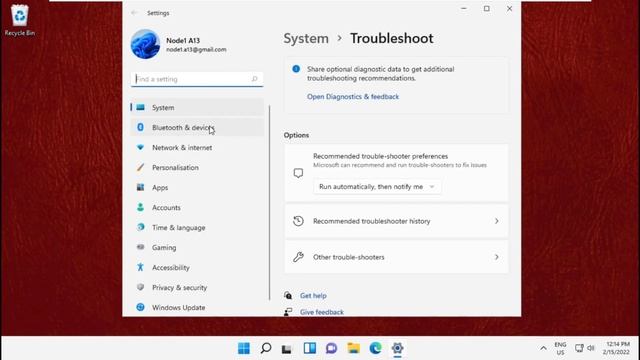Click the Apps grid icon in sidebar
This screenshot has width=640, height=360.
140,187
